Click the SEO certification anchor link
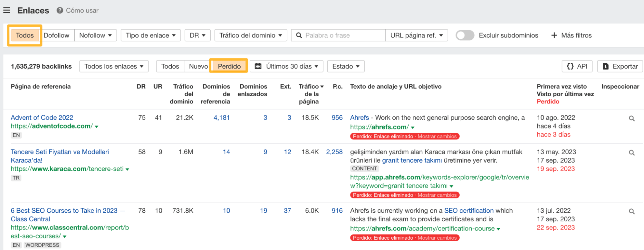This screenshot has width=644, height=250. coord(469,211)
